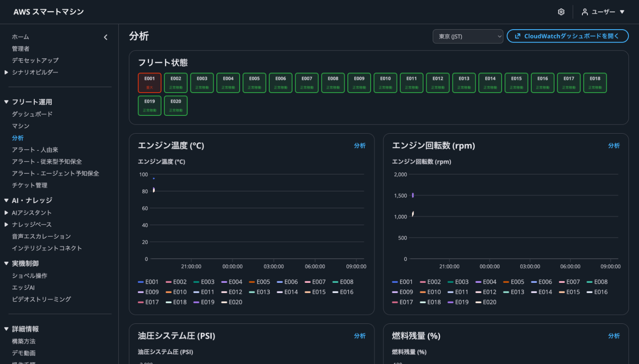Viewport: 639px width, 364px height.
Task: Select 分析 in sidebar
Action: [18, 138]
